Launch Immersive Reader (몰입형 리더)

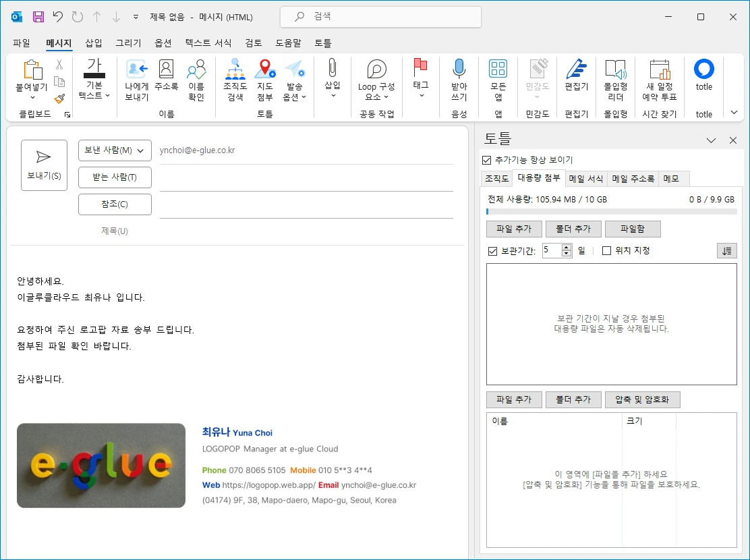point(616,80)
